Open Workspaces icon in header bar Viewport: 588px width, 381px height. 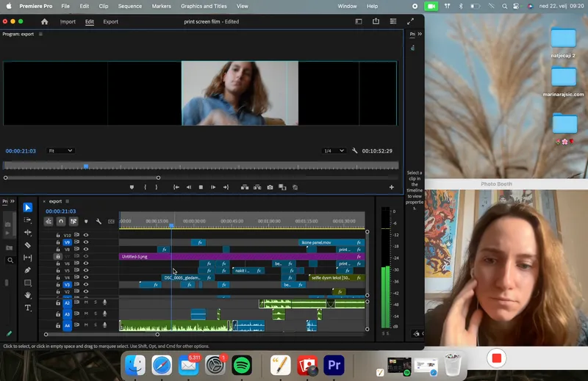pyautogui.click(x=393, y=21)
